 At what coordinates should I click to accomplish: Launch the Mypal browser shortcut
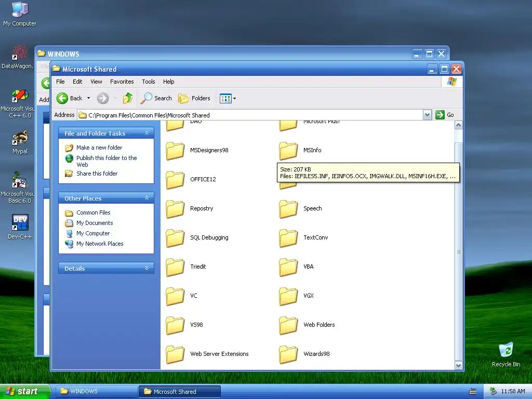[x=20, y=142]
